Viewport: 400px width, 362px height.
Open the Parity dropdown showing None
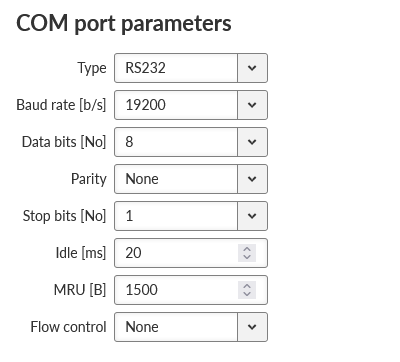point(191,179)
